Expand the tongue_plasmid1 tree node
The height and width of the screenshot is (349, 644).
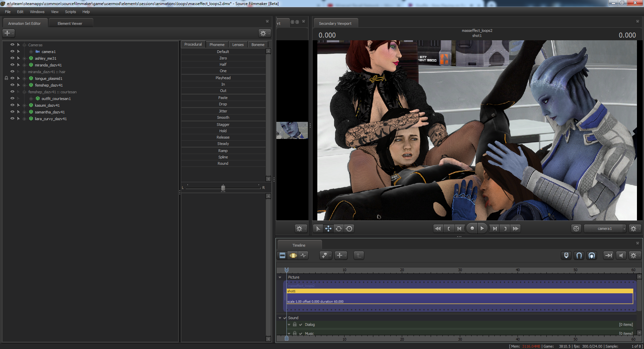coord(24,79)
